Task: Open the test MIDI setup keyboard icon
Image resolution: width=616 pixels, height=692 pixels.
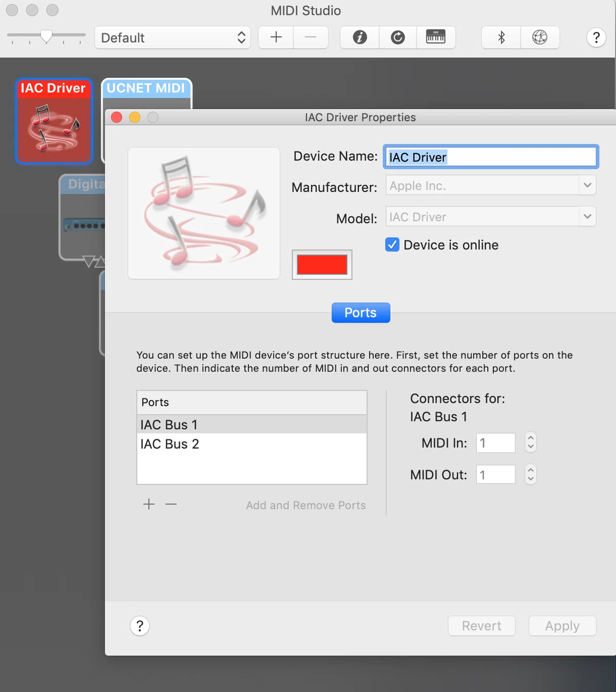Action: point(436,37)
